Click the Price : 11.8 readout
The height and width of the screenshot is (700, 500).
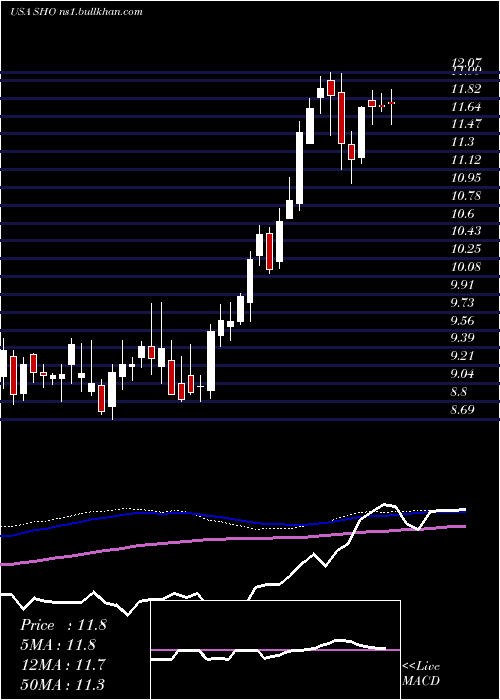[63, 625]
